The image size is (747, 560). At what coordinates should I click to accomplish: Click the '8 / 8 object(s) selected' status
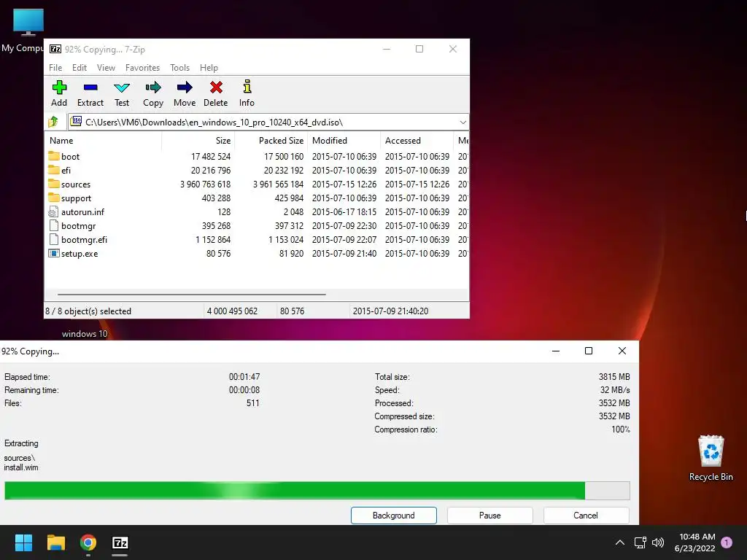88,311
